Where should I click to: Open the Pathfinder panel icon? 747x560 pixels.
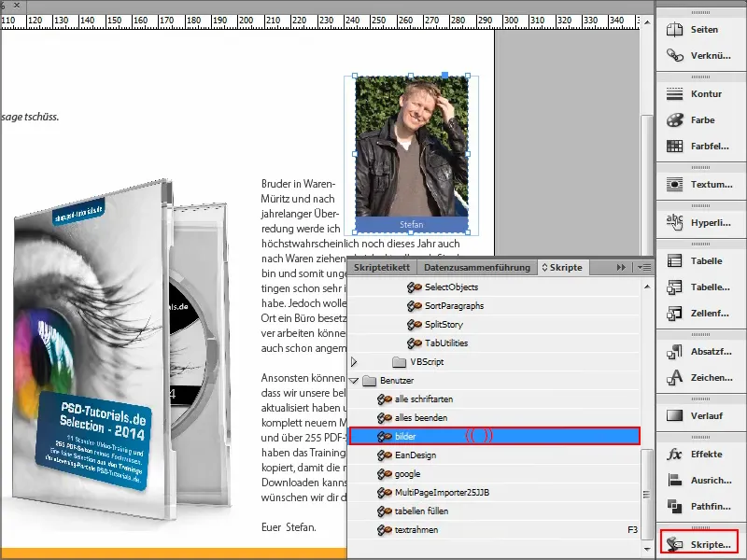click(674, 506)
